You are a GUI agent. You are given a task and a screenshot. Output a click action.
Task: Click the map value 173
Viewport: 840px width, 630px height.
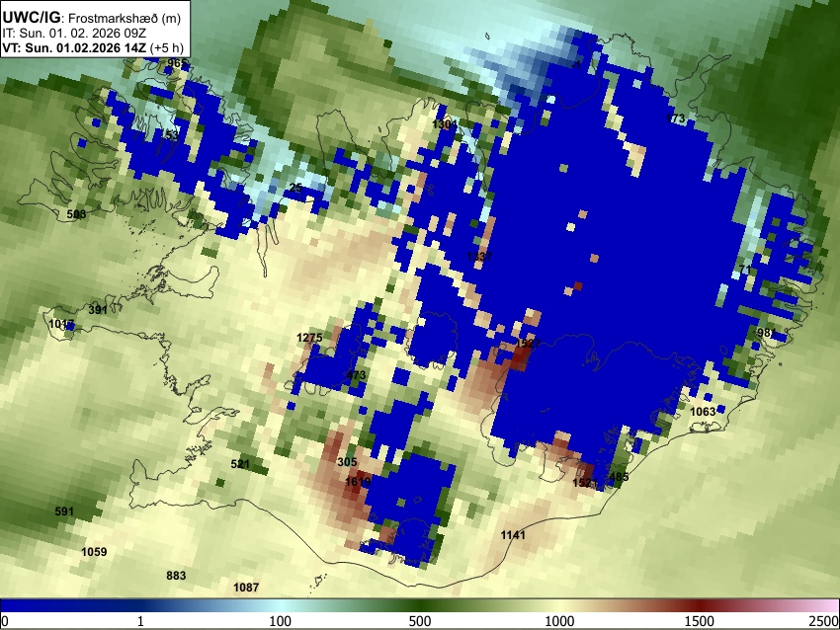pyautogui.click(x=676, y=118)
